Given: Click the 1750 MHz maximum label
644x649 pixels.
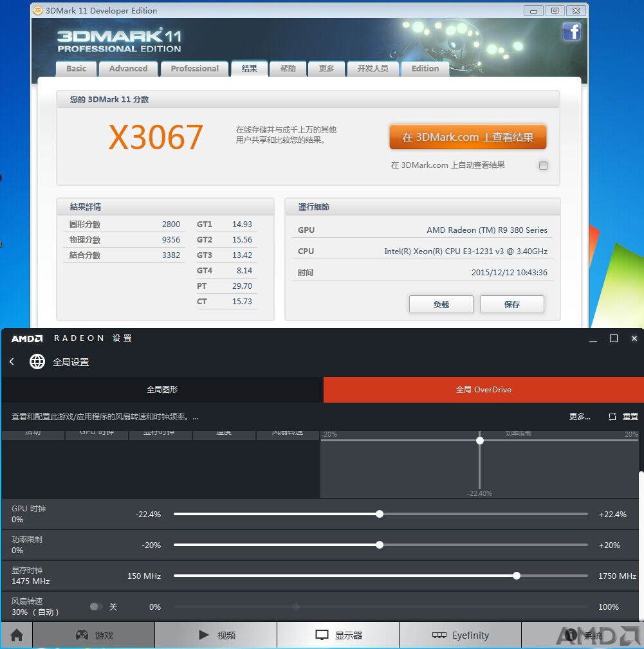Looking at the screenshot, I should 617,576.
